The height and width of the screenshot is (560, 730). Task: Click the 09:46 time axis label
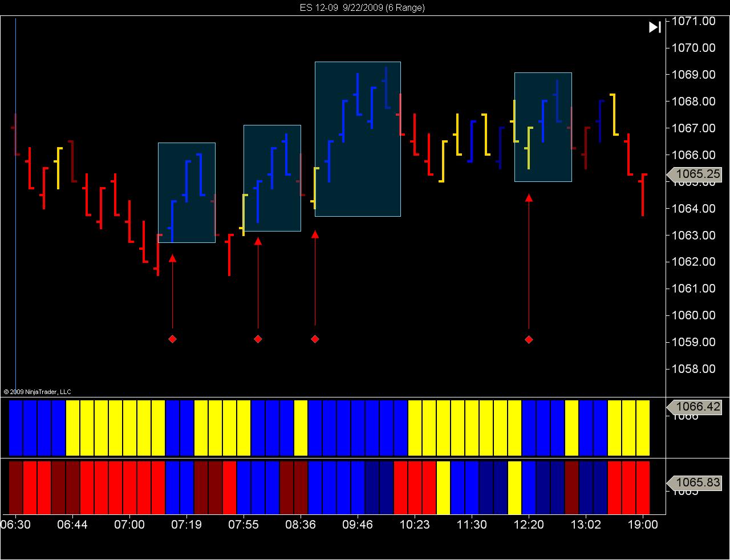click(x=358, y=525)
